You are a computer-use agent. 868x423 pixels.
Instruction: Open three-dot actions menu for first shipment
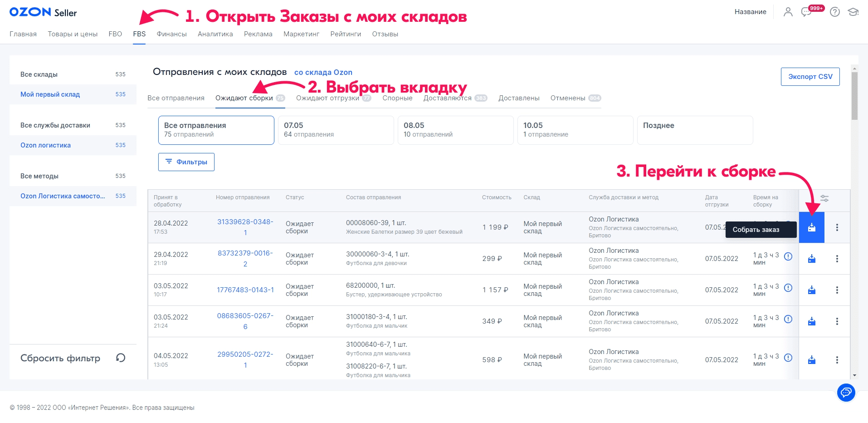[x=837, y=227]
